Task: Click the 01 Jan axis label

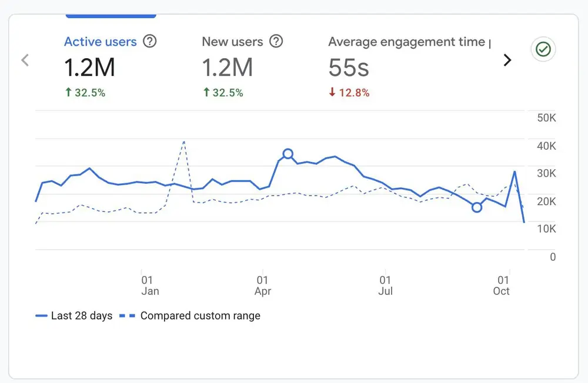Action: coord(150,285)
